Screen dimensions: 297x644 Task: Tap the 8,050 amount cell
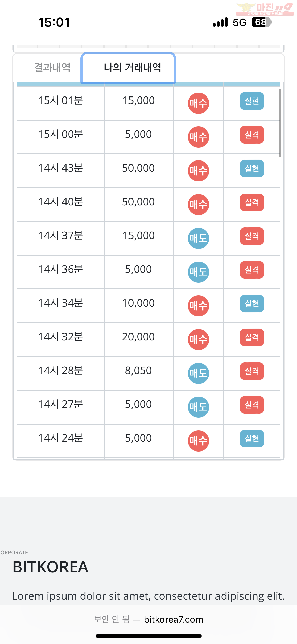point(138,373)
